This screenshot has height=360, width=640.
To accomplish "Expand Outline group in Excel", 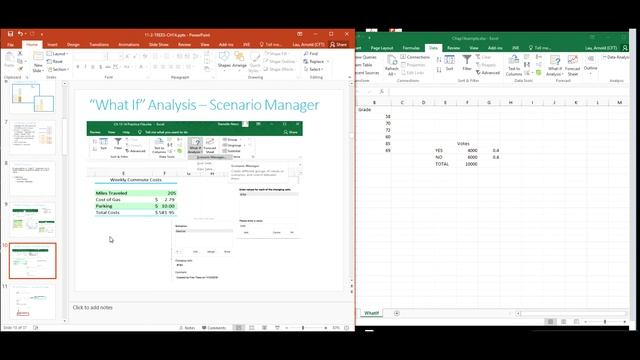I will click(x=590, y=64).
